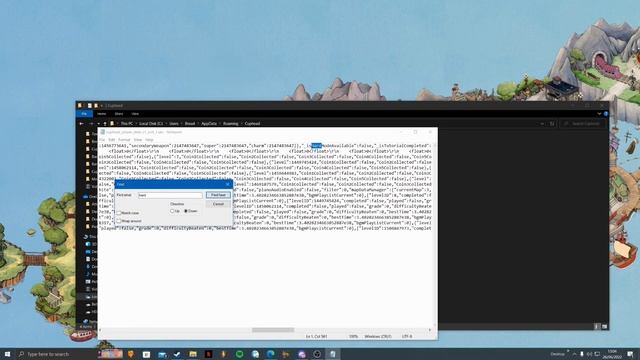Open Microsoft Edge from the taskbar

[270, 354]
